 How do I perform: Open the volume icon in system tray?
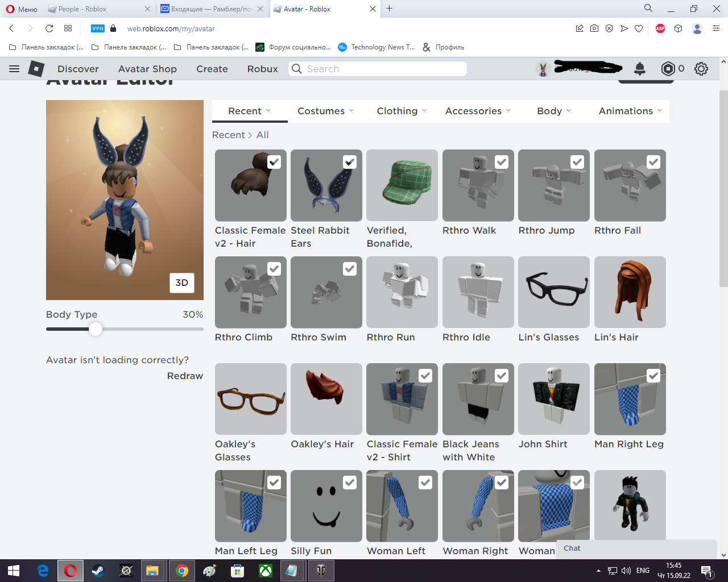(x=626, y=571)
